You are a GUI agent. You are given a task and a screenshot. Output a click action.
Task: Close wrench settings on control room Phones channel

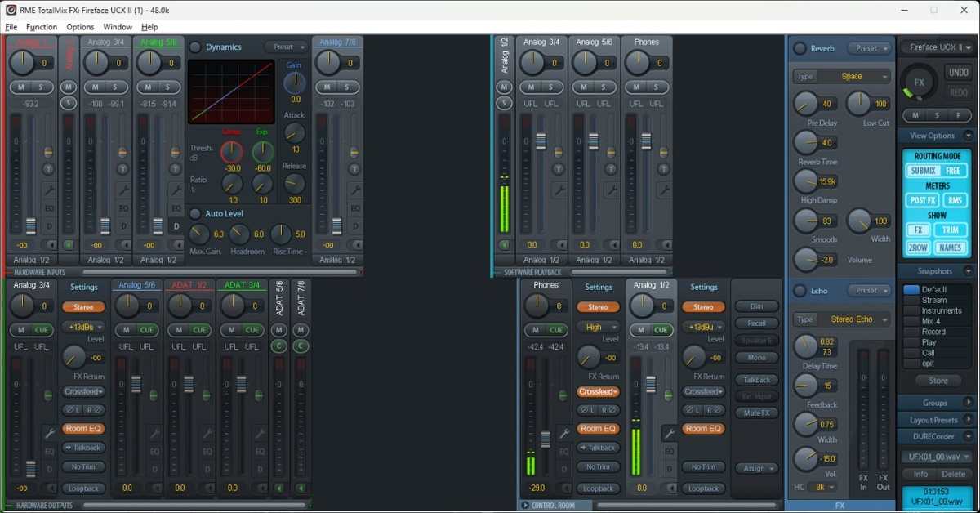click(563, 433)
